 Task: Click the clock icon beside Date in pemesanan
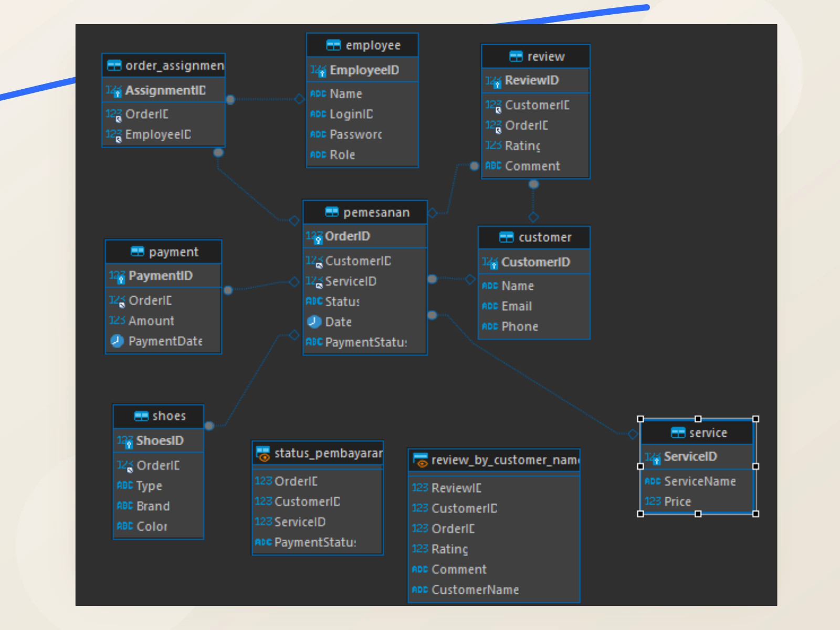314,322
